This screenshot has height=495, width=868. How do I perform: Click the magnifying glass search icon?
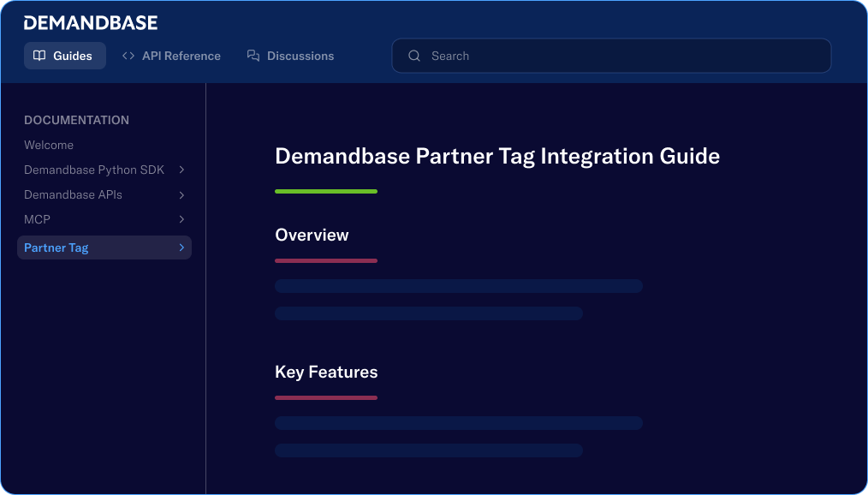click(x=414, y=56)
